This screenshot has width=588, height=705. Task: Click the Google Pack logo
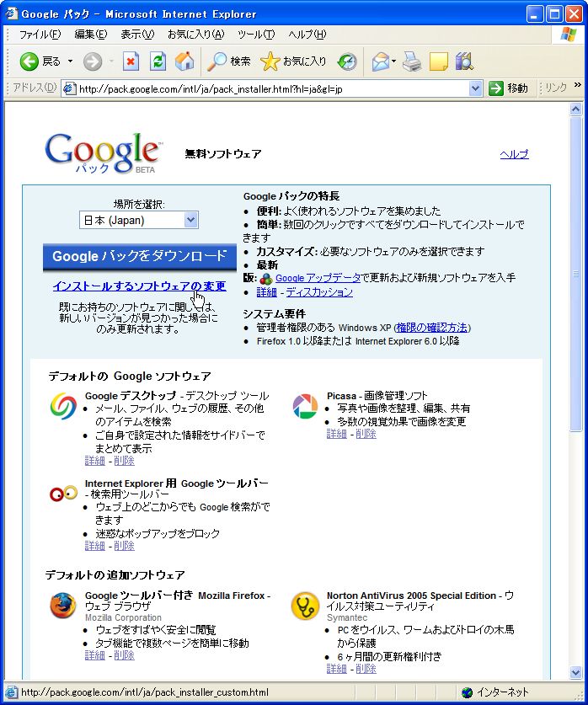pyautogui.click(x=104, y=152)
